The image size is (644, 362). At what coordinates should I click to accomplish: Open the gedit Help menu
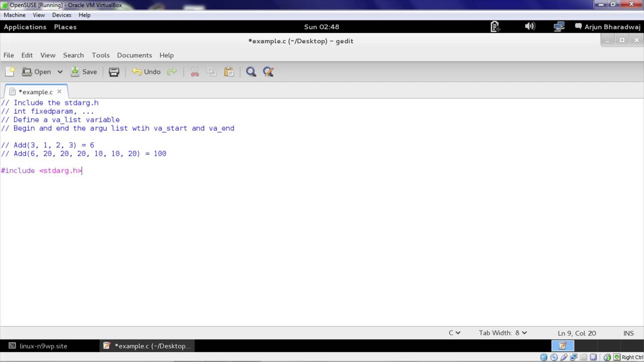coord(167,55)
